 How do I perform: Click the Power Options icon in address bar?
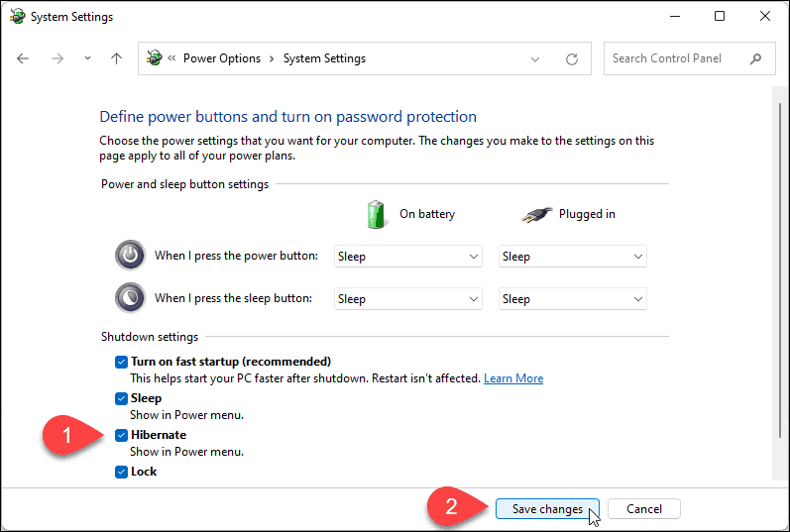click(x=155, y=57)
